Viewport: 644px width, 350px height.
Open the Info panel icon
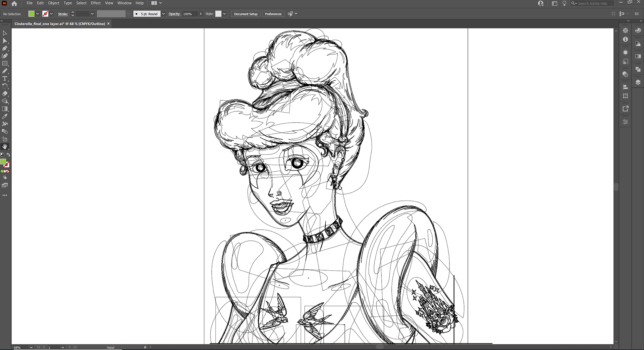(625, 39)
